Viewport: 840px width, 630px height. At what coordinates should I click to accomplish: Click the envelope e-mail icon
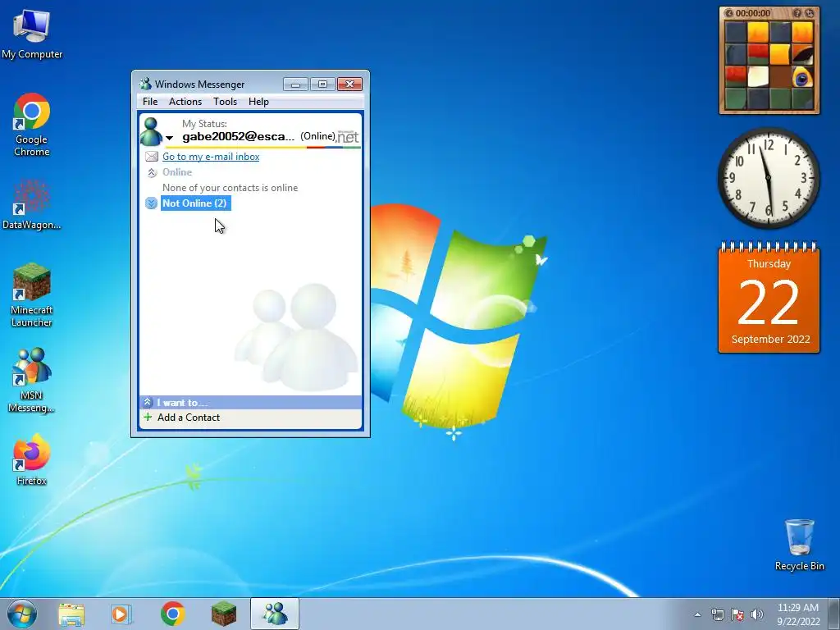(x=152, y=157)
